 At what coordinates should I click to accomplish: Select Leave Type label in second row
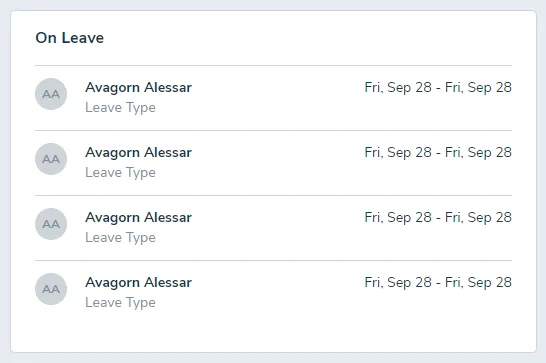click(120, 173)
